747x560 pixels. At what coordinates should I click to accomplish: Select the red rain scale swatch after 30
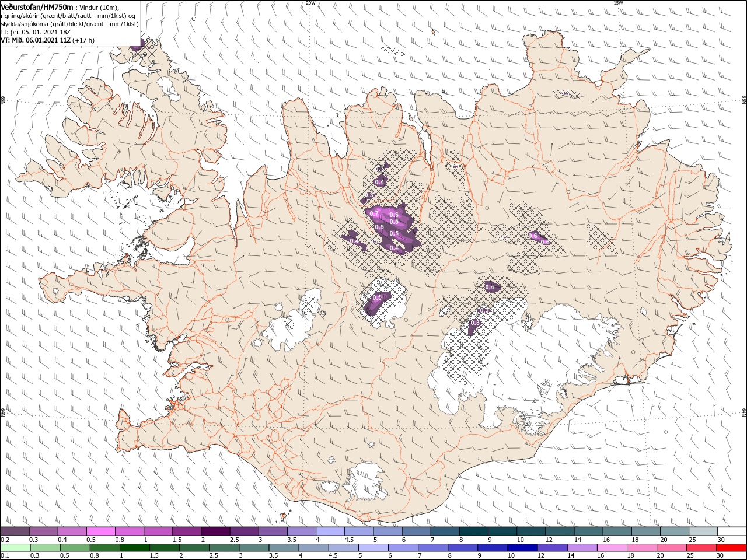point(732,548)
